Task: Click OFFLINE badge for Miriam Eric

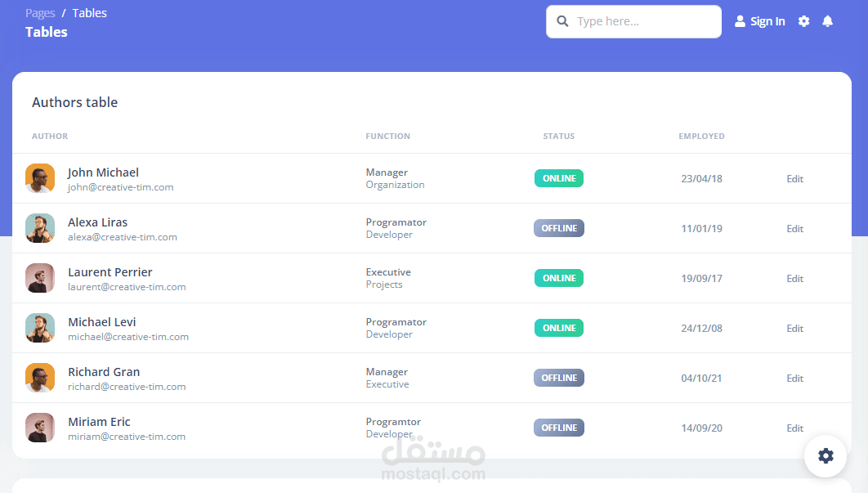Action: pyautogui.click(x=559, y=428)
